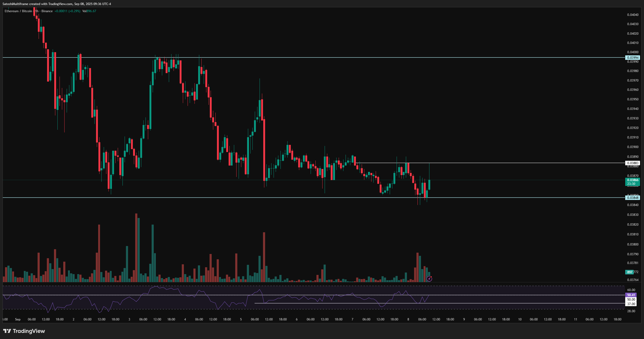Click the Vol 896.67 legend value
Screen dimensions: 644x339
pos(89,11)
